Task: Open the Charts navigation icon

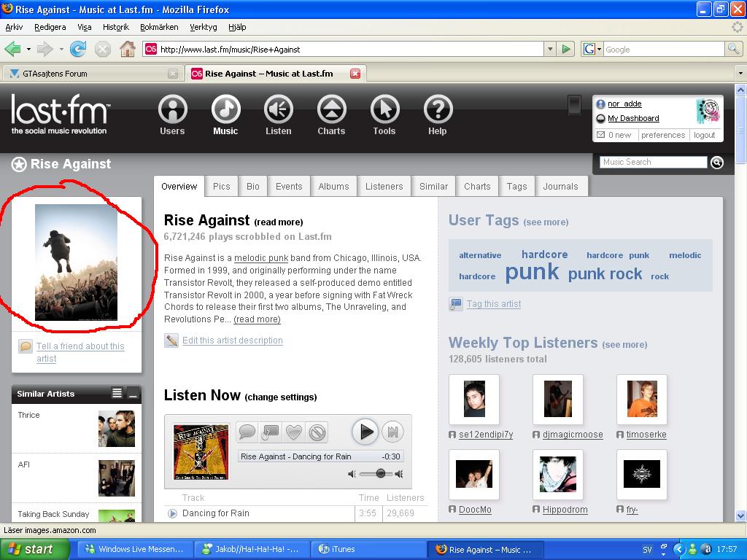Action: point(332,109)
